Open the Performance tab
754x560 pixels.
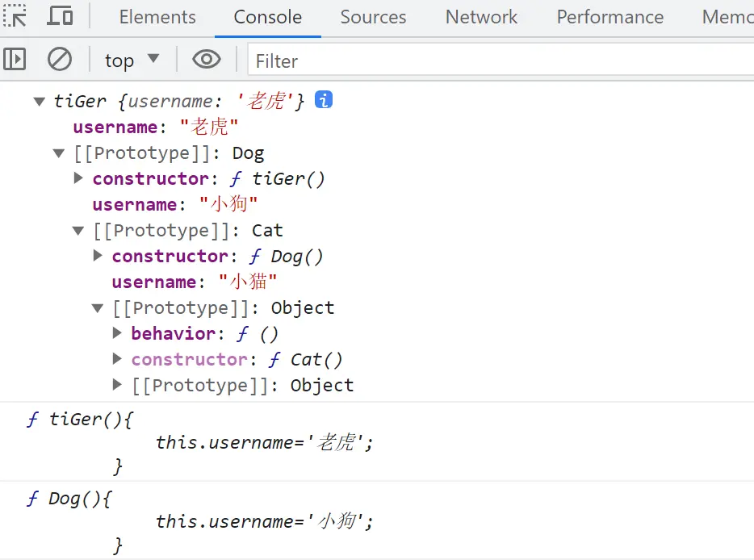609,17
